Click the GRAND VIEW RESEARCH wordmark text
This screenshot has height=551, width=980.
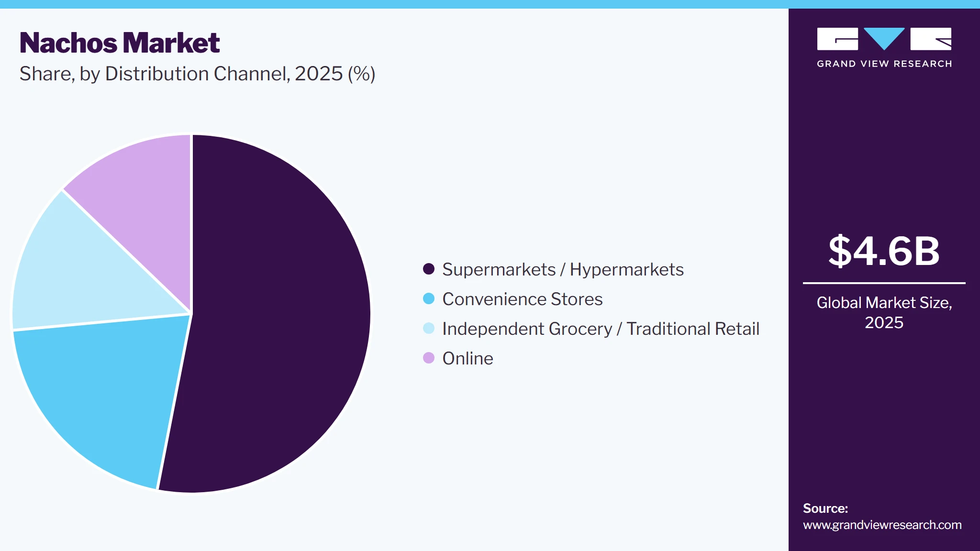[884, 64]
